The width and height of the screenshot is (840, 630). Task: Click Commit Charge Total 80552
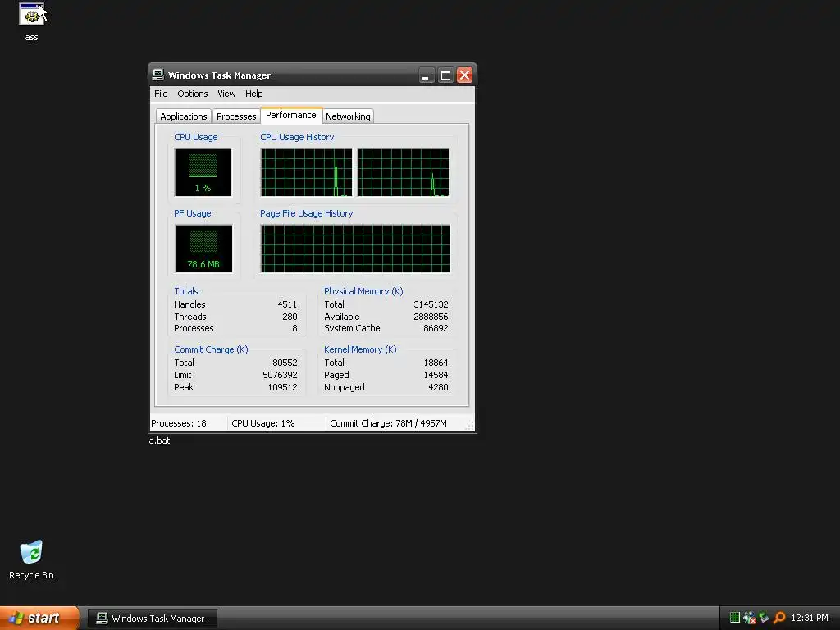coord(285,363)
